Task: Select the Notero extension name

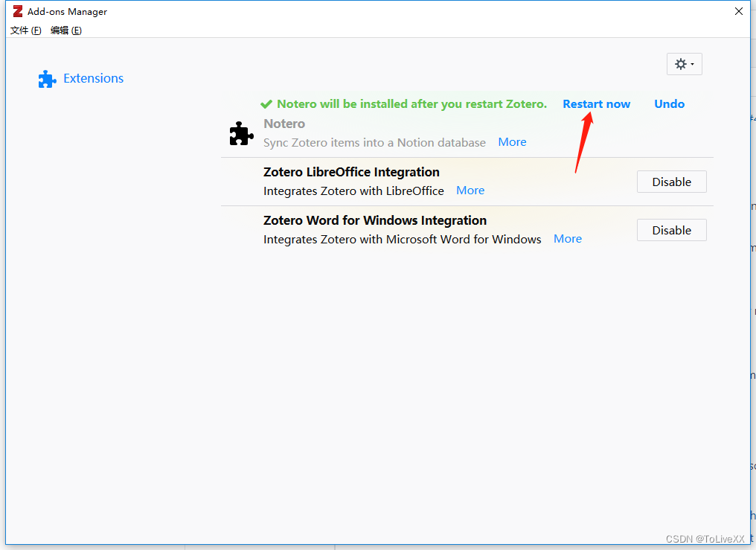Action: tap(284, 124)
